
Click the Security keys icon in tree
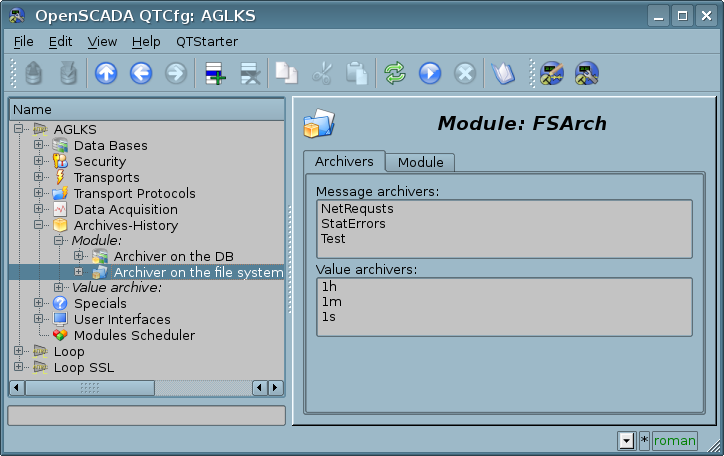pos(60,161)
